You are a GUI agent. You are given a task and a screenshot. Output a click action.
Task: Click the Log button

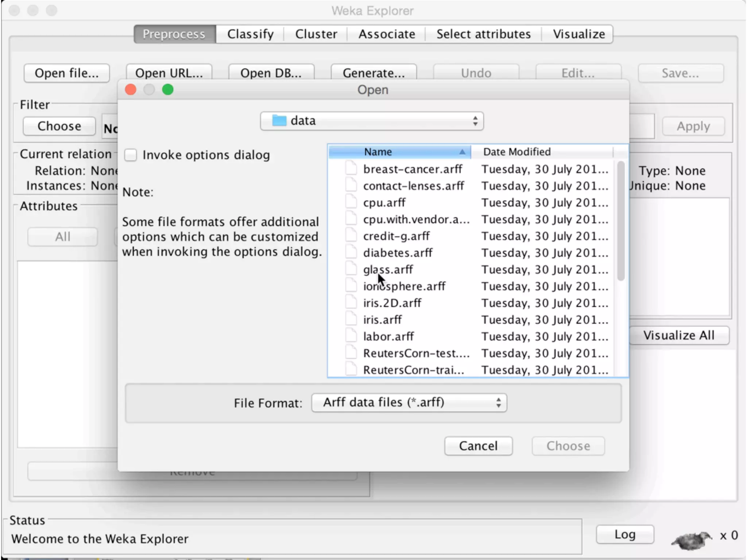(625, 534)
